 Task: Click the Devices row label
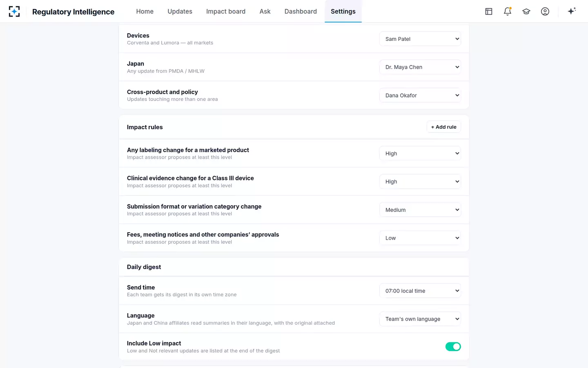(x=138, y=36)
